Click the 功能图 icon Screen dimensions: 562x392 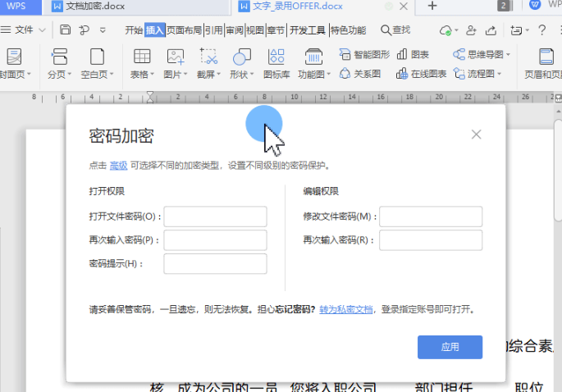313,57
